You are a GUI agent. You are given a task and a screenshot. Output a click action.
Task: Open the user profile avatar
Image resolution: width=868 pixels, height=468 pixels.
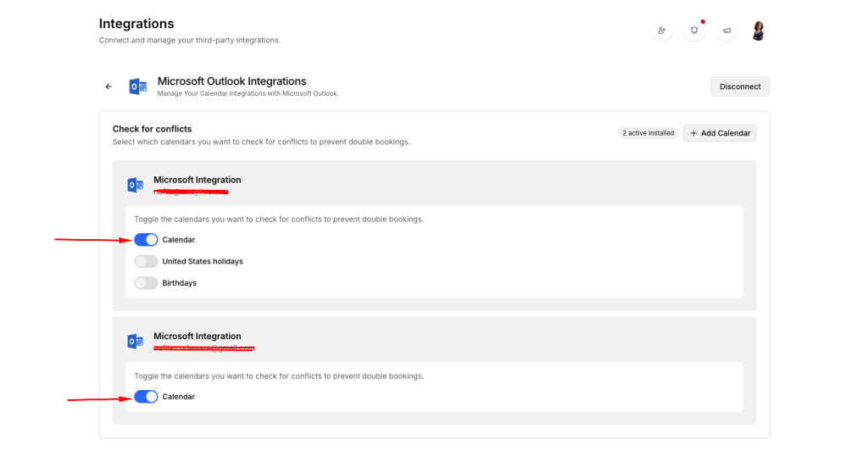tap(758, 31)
